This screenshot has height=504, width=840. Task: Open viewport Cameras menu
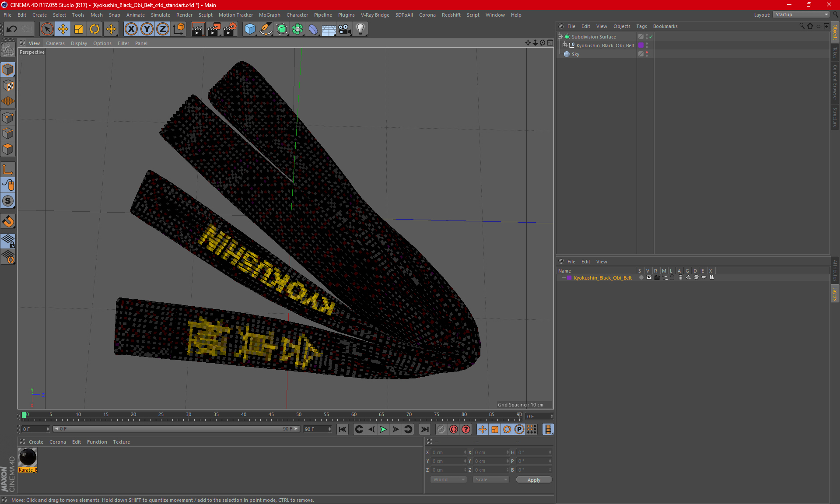pos(55,43)
